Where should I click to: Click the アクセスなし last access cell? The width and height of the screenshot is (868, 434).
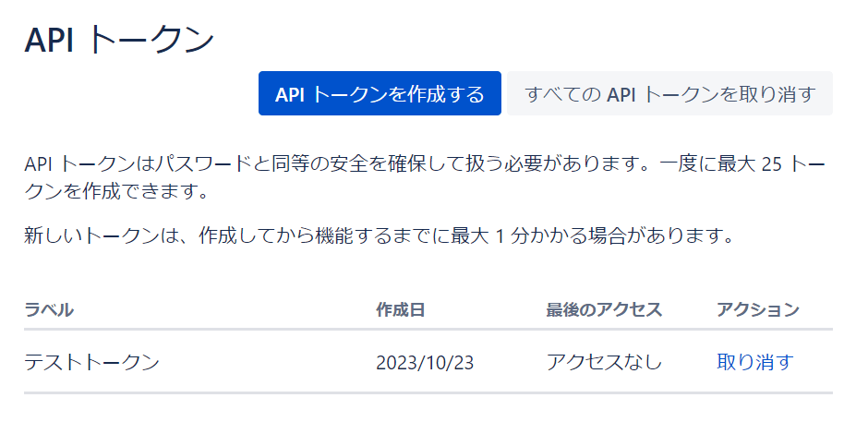tap(604, 363)
